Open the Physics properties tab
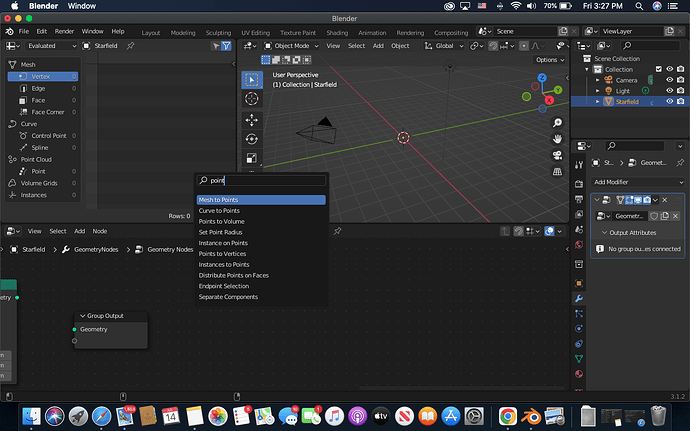690x431 pixels. click(579, 328)
